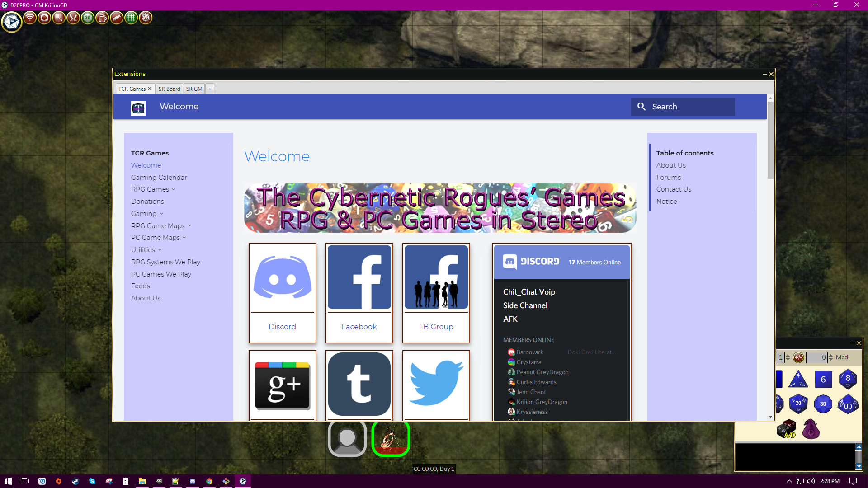The width and height of the screenshot is (868, 488).
Task: Click Baronvark in Discord members list
Action: pos(530,352)
